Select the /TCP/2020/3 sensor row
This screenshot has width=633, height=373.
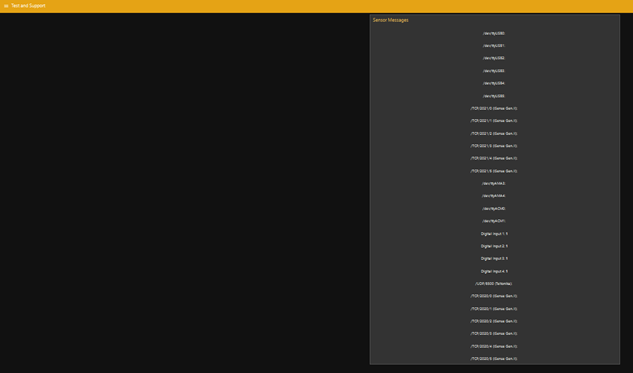(x=494, y=334)
